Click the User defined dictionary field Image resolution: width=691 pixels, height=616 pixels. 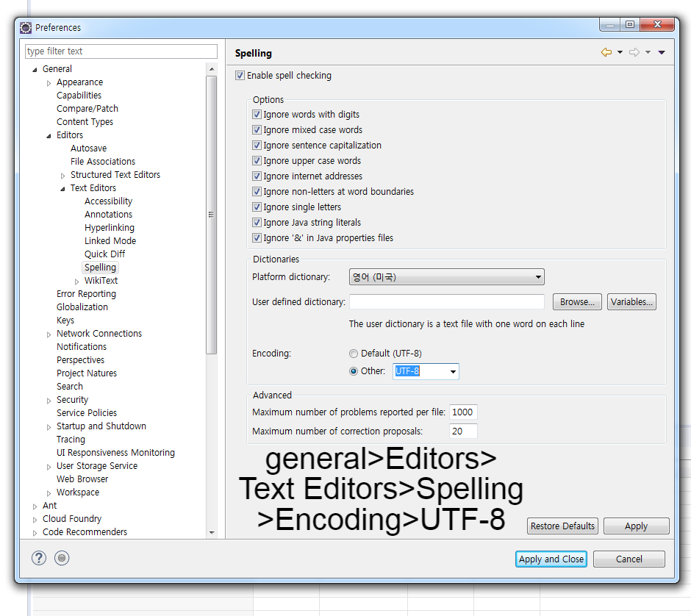click(446, 302)
